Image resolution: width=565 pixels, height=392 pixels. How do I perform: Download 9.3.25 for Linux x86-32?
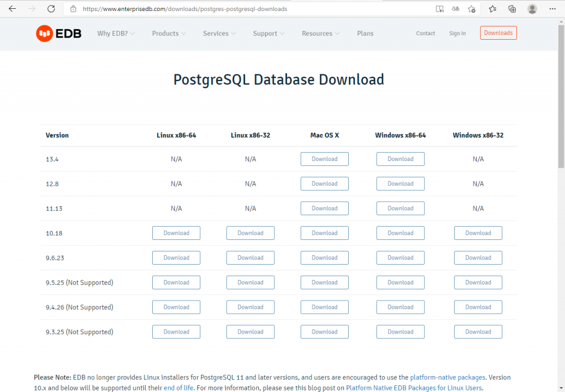tap(250, 332)
